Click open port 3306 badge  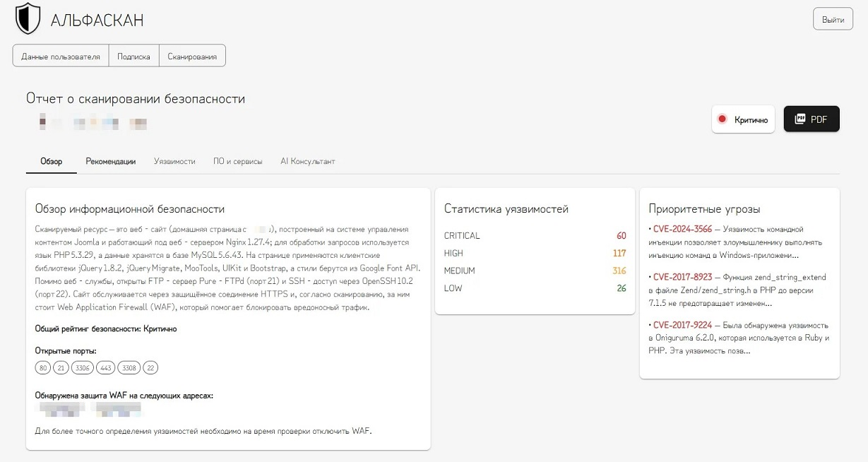pyautogui.click(x=83, y=368)
